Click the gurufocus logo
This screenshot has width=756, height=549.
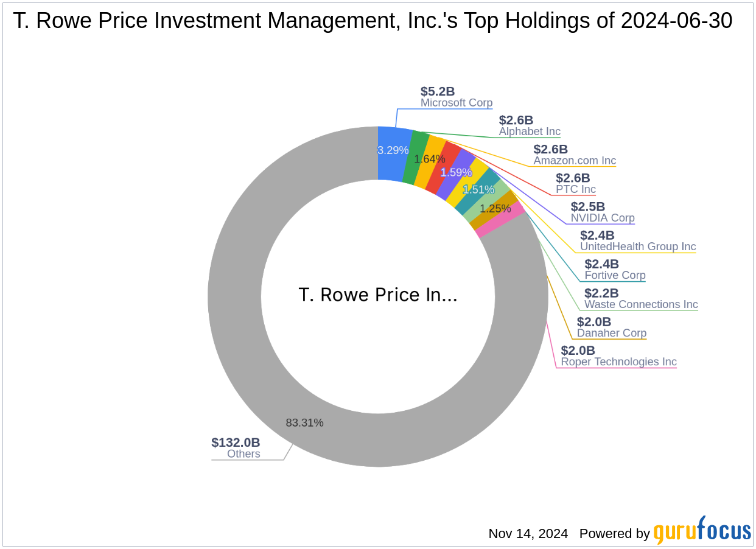[702, 531]
